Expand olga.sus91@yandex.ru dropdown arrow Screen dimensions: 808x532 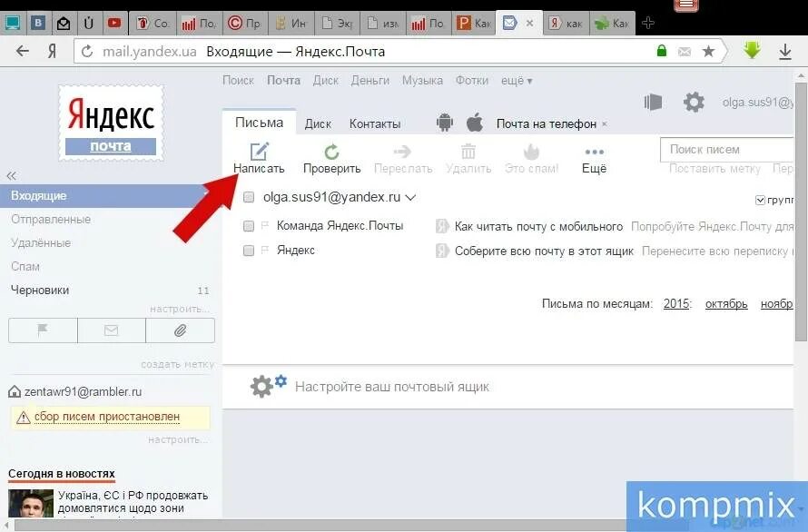410,197
